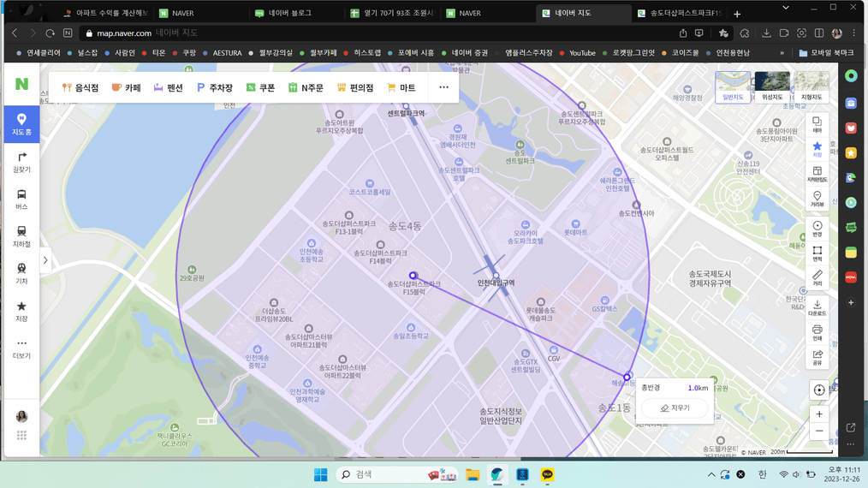The height and width of the screenshot is (488, 868).
Task: Filter map by parking lots (주차장)
Action: tap(215, 87)
